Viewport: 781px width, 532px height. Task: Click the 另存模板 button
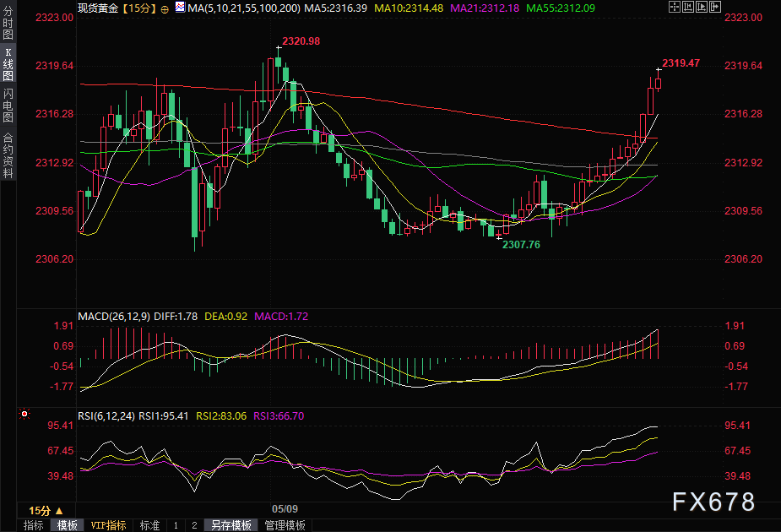231,525
